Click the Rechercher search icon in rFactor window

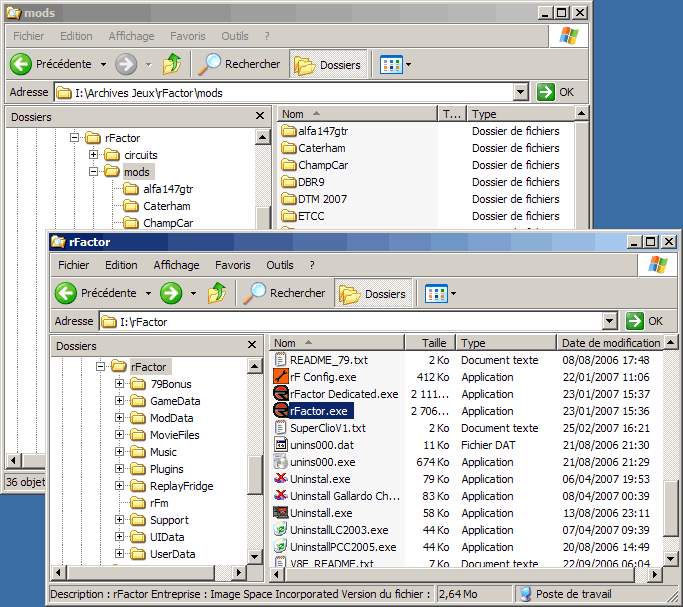254,293
